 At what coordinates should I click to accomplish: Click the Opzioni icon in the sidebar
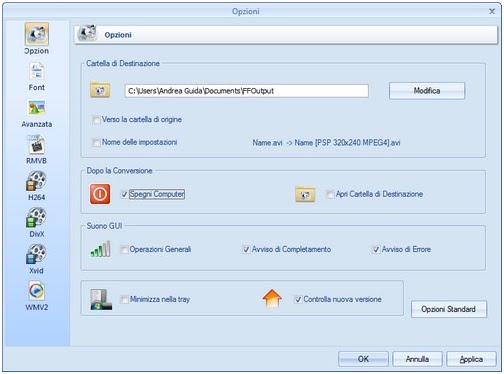(36, 34)
